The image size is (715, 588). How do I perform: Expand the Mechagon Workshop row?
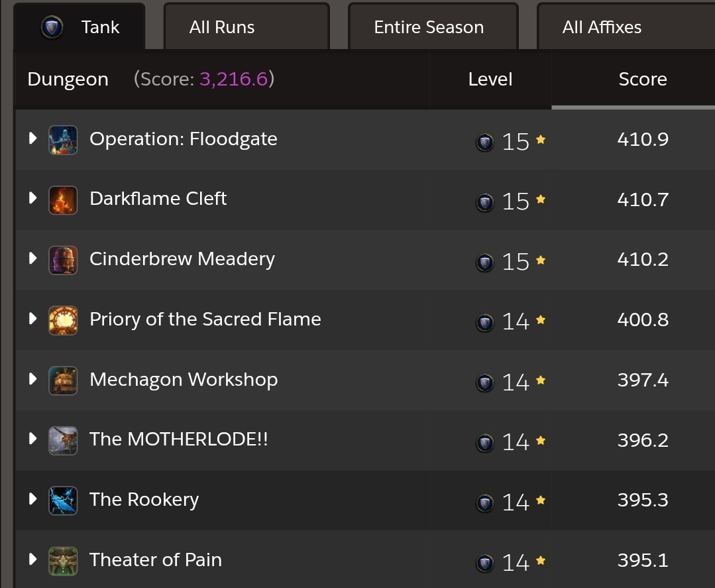[32, 379]
